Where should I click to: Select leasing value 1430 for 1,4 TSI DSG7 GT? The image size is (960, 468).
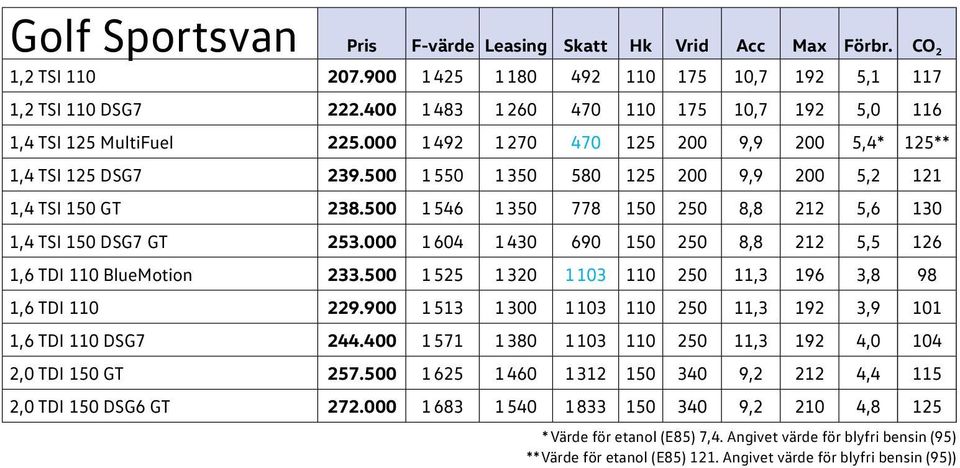(516, 242)
